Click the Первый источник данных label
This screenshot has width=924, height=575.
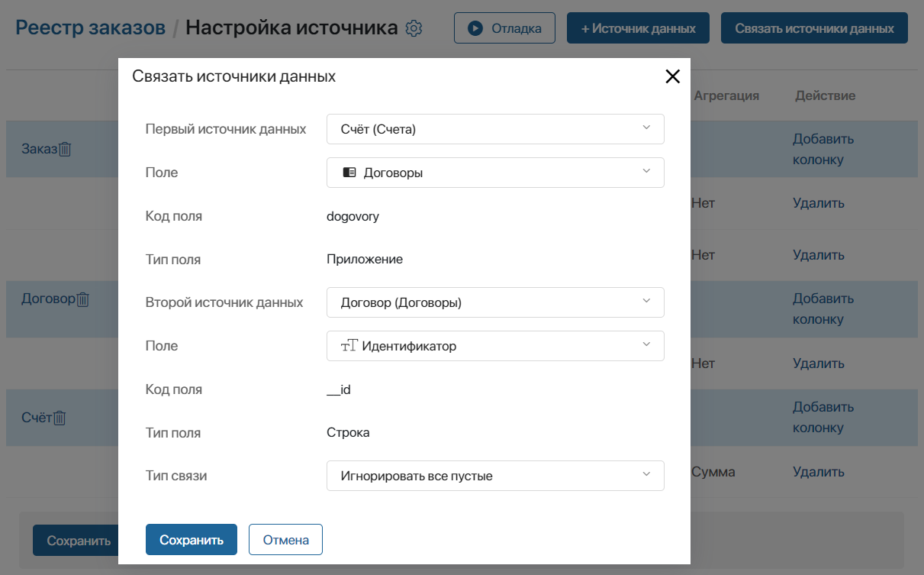tap(226, 129)
